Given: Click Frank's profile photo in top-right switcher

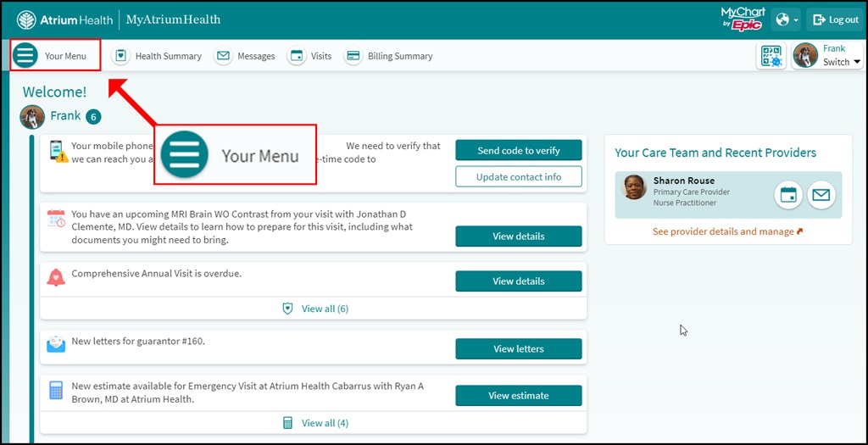Looking at the screenshot, I should click(805, 55).
